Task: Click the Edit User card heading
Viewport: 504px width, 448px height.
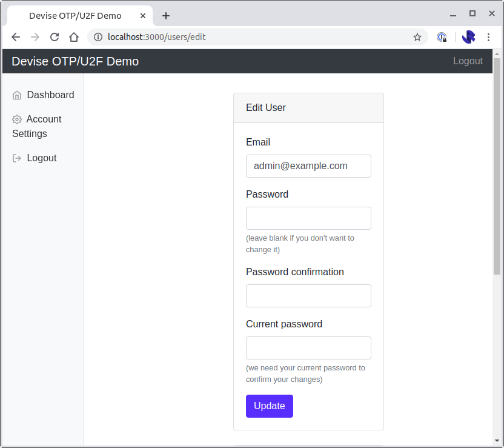Action: (x=266, y=107)
